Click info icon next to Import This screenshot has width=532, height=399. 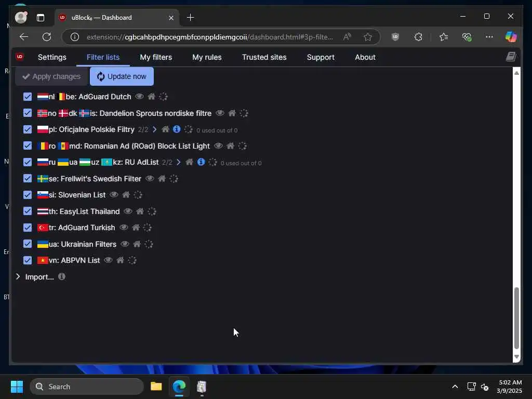(x=61, y=276)
